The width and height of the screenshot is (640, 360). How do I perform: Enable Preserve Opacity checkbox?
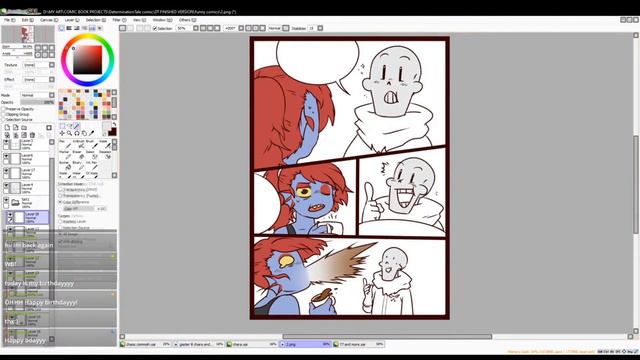click(3, 109)
